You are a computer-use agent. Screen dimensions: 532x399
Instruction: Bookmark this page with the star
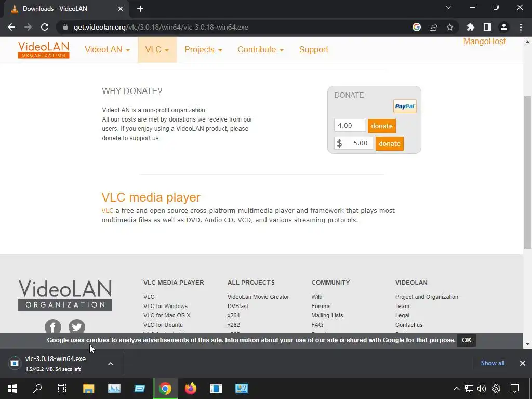click(450, 27)
